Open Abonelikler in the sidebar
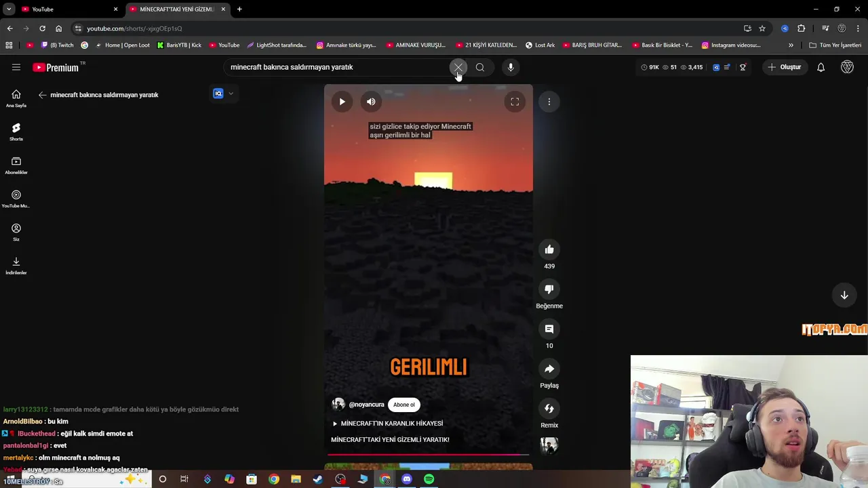 coord(16,165)
